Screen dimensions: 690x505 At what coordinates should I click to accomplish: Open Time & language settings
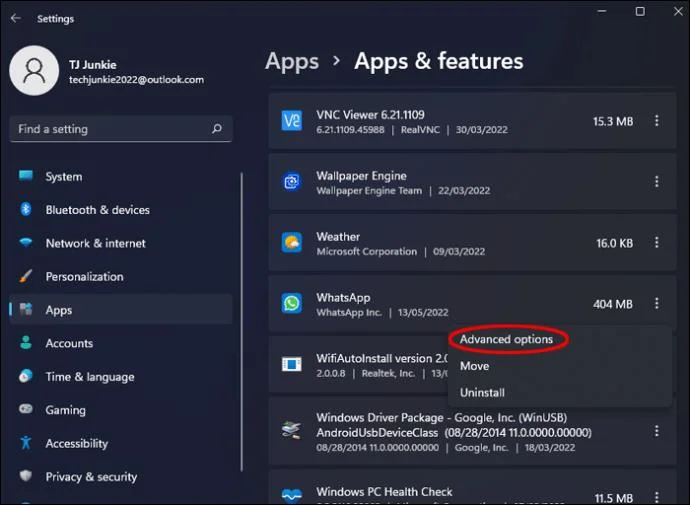click(x=121, y=377)
